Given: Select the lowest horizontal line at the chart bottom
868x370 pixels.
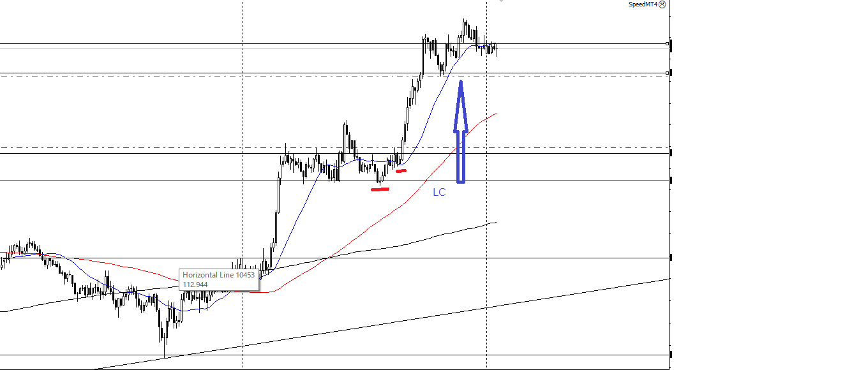Looking at the screenshot, I should coord(334,355).
